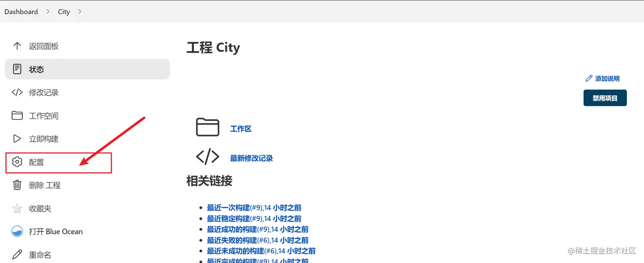This screenshot has height=263, width=644.
Task: Click the star icon beside 收藏夹
Action: click(17, 208)
